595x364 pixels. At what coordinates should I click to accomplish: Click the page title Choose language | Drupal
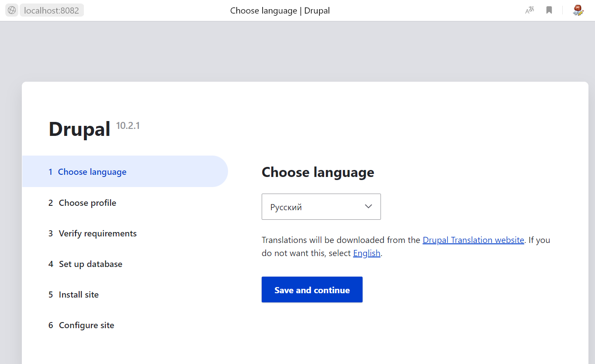click(280, 10)
